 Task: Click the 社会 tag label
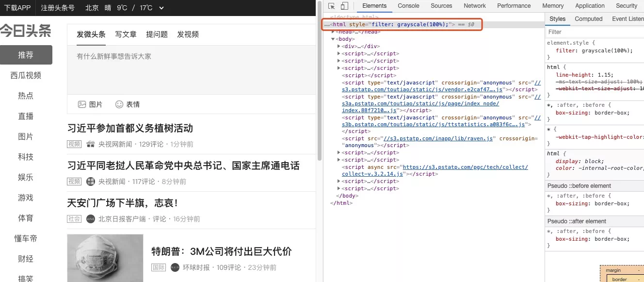click(x=74, y=219)
